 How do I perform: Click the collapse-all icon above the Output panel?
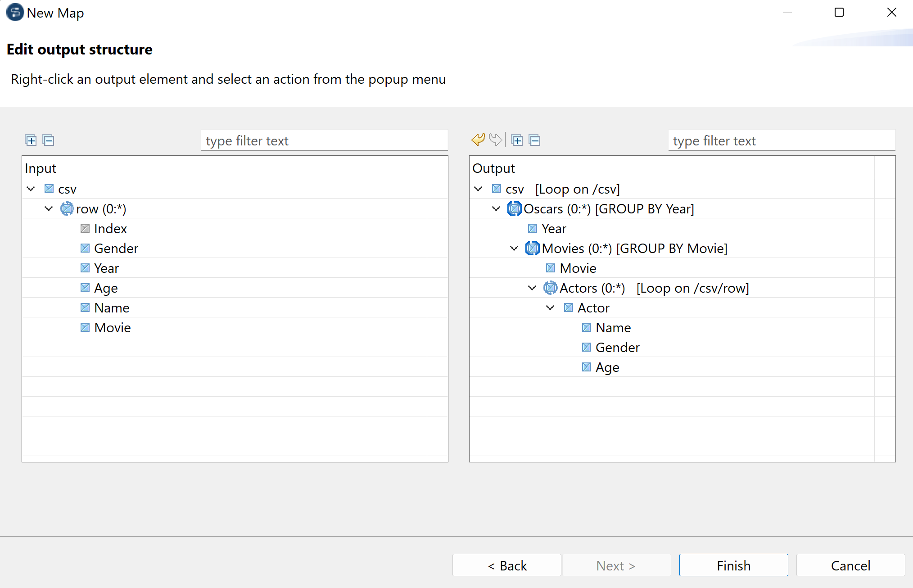(535, 140)
